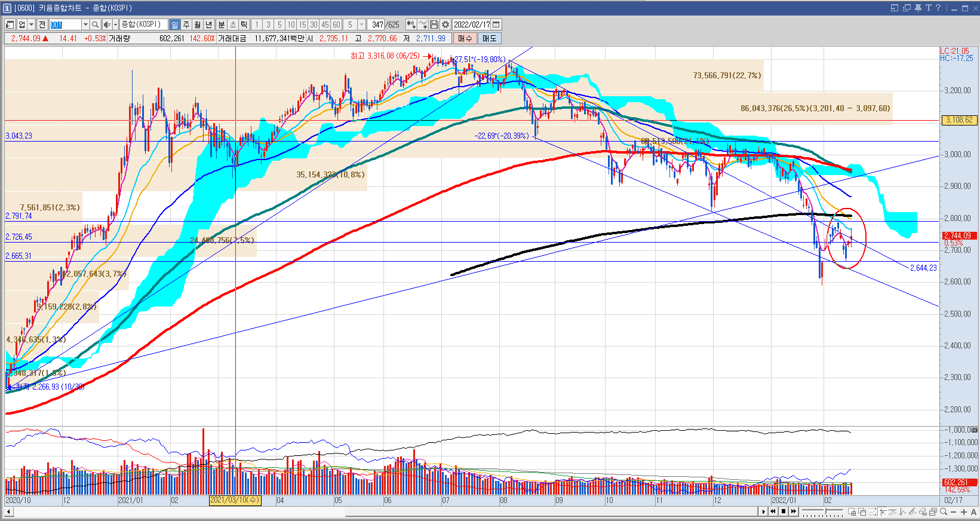The image size is (980, 521).
Task: Click the add chart pane icon
Action: point(852,511)
